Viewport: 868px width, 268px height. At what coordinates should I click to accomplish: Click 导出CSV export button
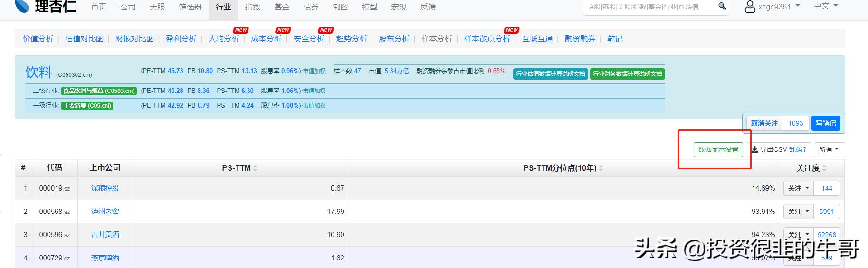[x=769, y=149]
